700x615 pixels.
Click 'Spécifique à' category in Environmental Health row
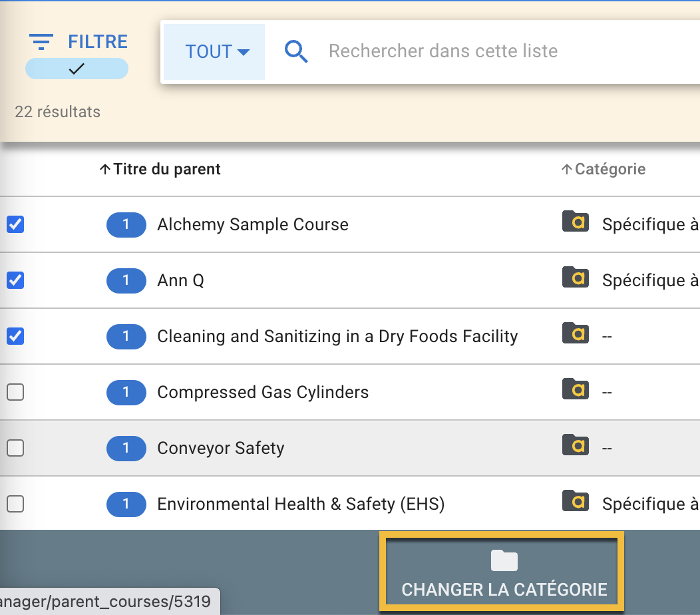tap(651, 505)
